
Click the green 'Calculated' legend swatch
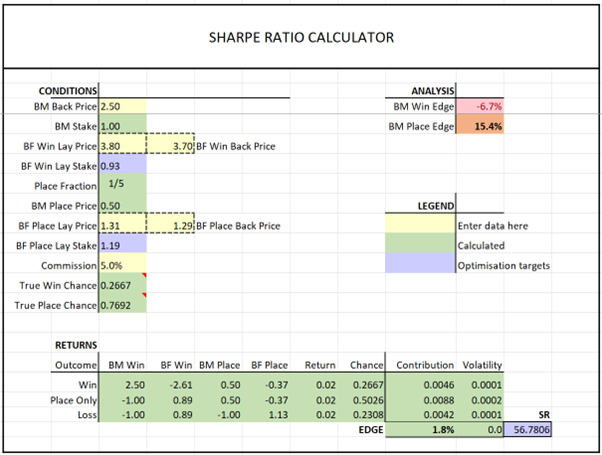(x=420, y=243)
